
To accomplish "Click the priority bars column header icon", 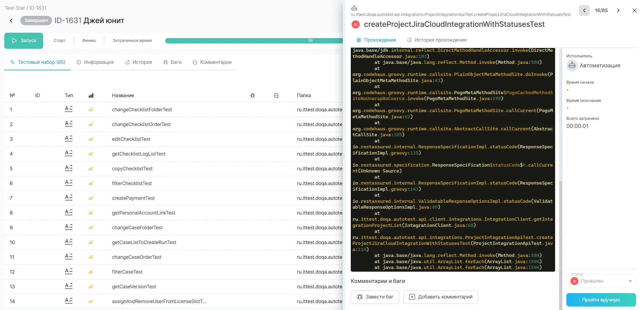I will click(91, 95).
